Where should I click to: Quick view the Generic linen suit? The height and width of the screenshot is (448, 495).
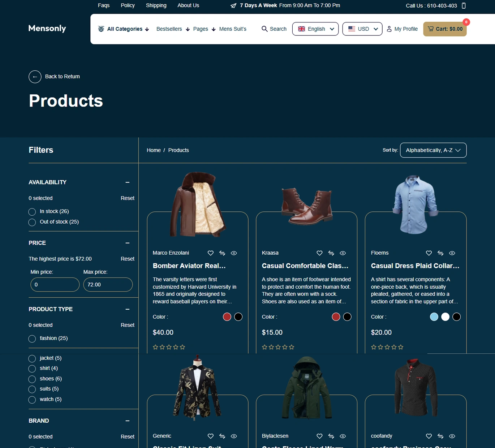234,436
